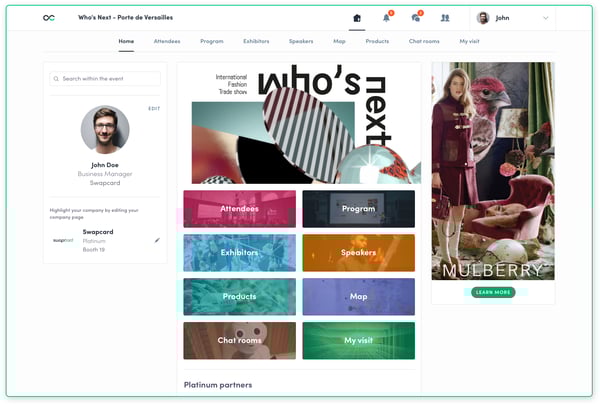The height and width of the screenshot is (405, 600).
Task: Click the pencil icon next to Swapcard
Action: (157, 240)
